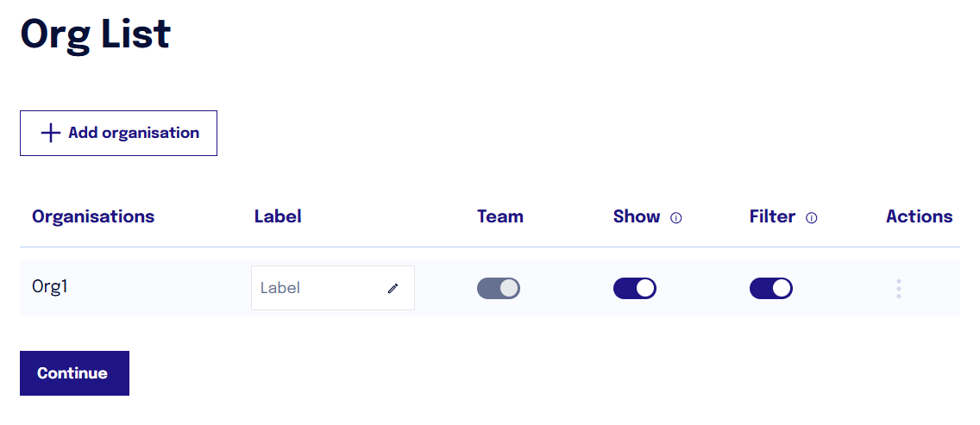Enable the Team toggle for Org1
This screenshot has width=980, height=425.
coord(498,288)
